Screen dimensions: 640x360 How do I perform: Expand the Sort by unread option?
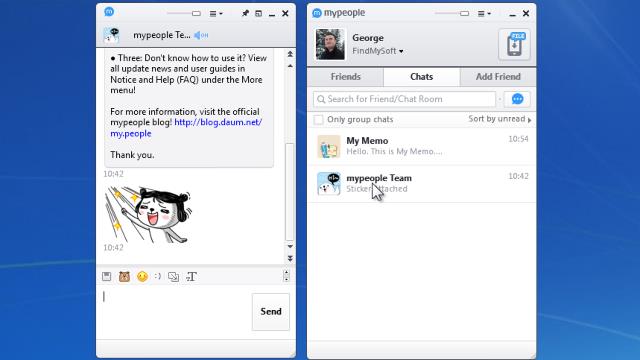pyautogui.click(x=500, y=119)
